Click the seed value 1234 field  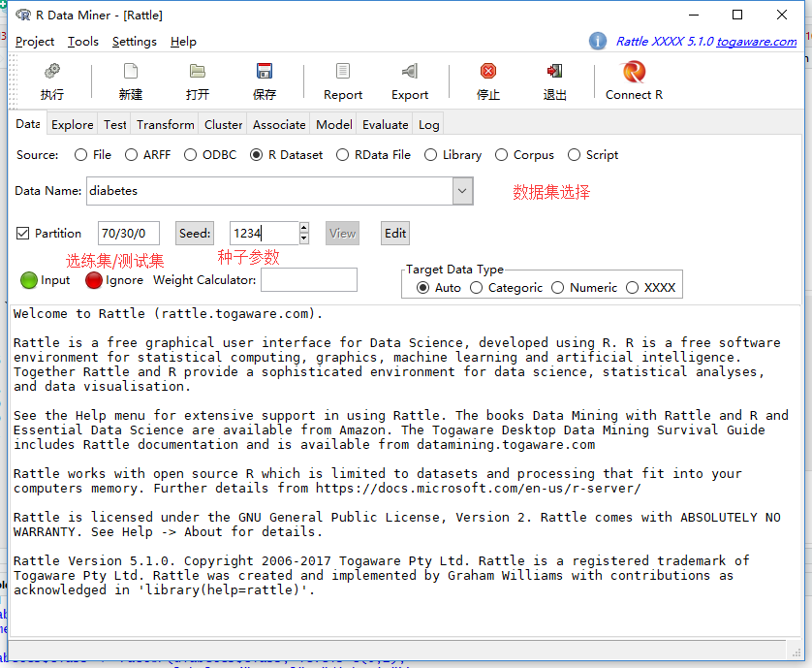[265, 234]
